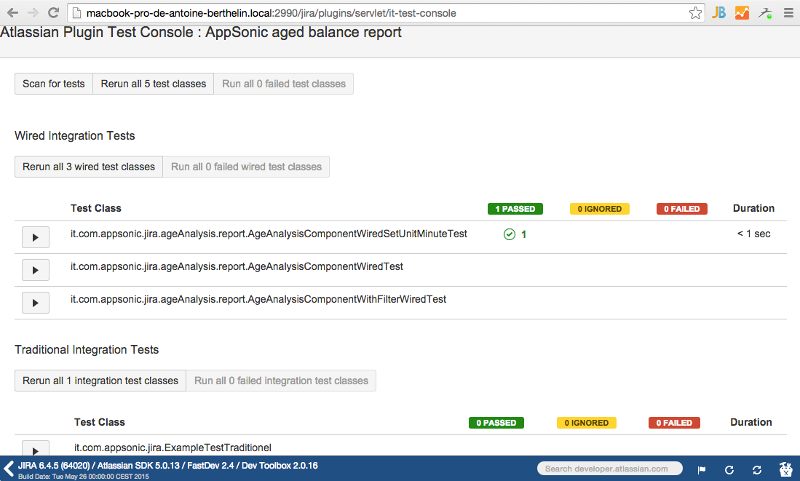The image size is (800, 481).
Task: Go back using browser back arrow
Action: [12, 13]
